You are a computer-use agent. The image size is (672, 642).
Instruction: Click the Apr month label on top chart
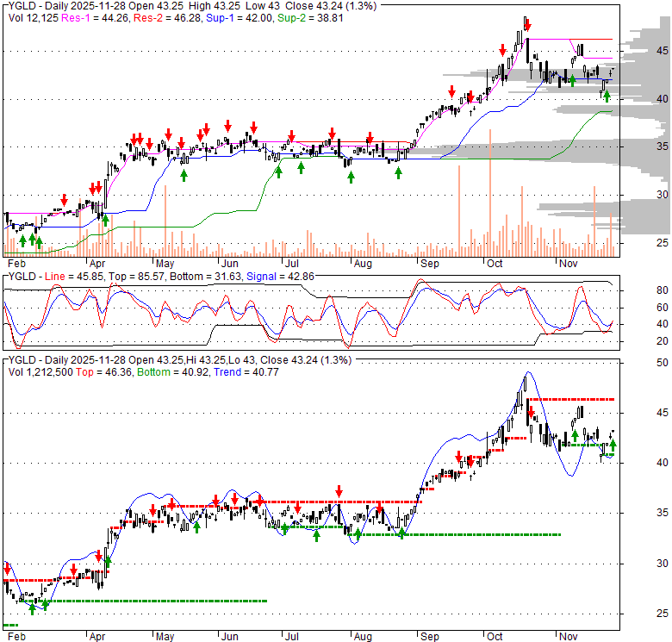pyautogui.click(x=97, y=264)
